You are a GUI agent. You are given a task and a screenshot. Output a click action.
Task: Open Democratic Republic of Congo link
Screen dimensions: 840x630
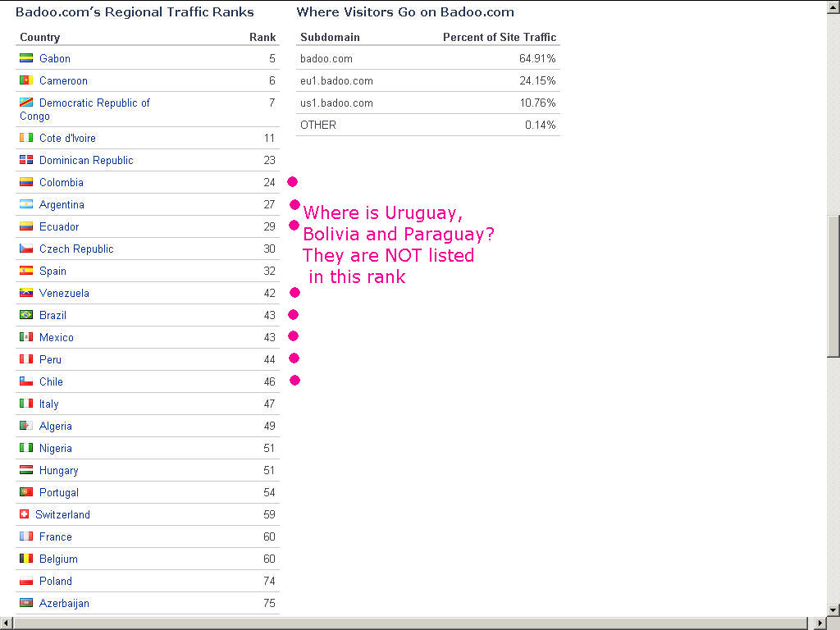coord(84,109)
